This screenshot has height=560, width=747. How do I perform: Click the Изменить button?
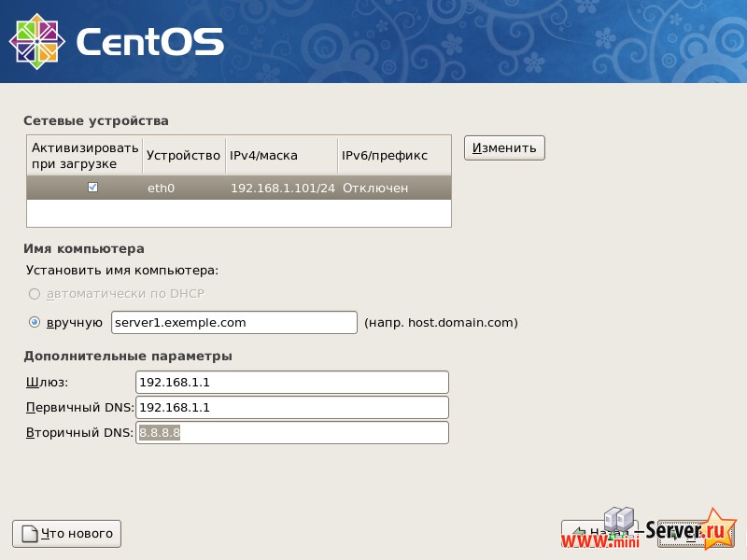point(504,148)
